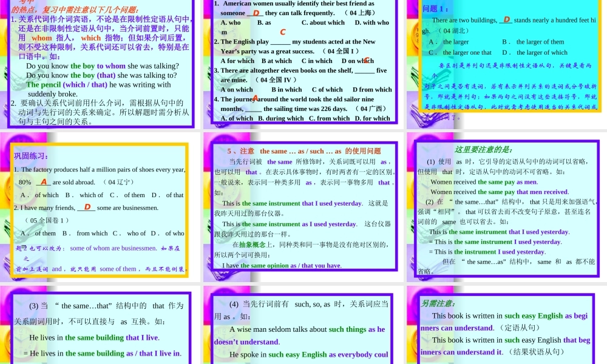Click option 'A on which' under eleven books question
Viewport: 607px width, 364px height.
click(x=237, y=89)
